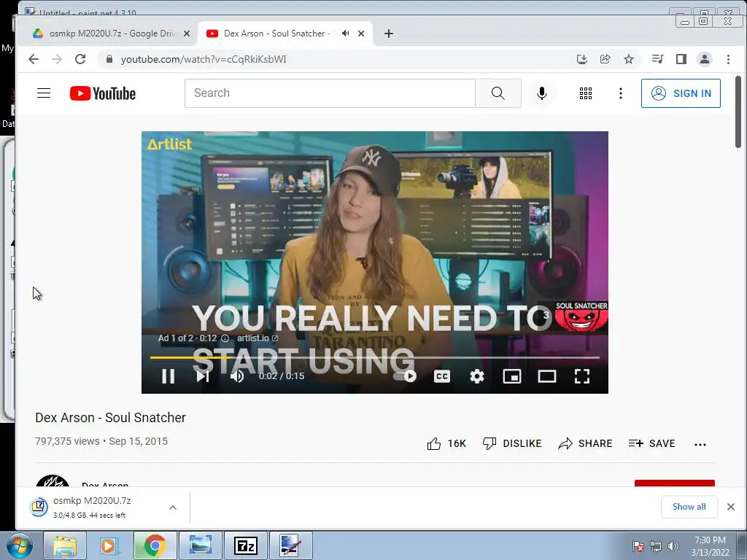Open 7-Zip from the taskbar
747x560 pixels.
click(246, 545)
